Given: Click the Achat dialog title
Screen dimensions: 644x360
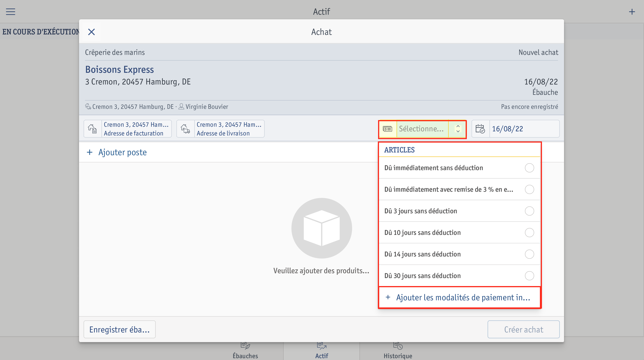Looking at the screenshot, I should (322, 32).
